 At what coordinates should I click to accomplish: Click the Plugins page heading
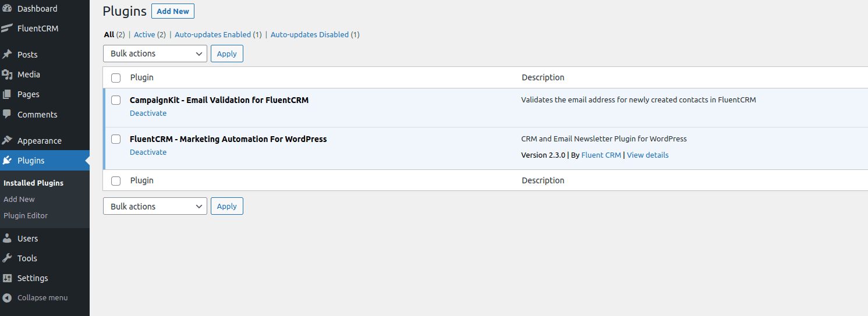[125, 11]
